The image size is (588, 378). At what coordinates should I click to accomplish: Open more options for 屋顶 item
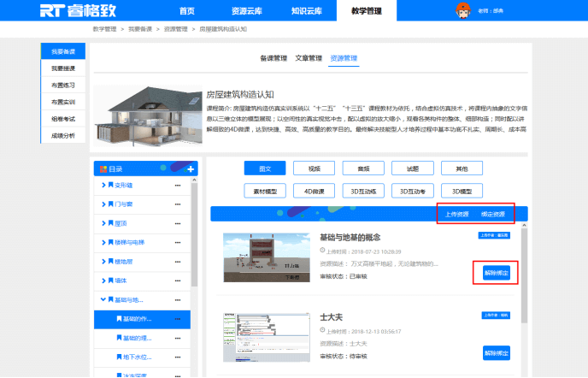(x=178, y=223)
